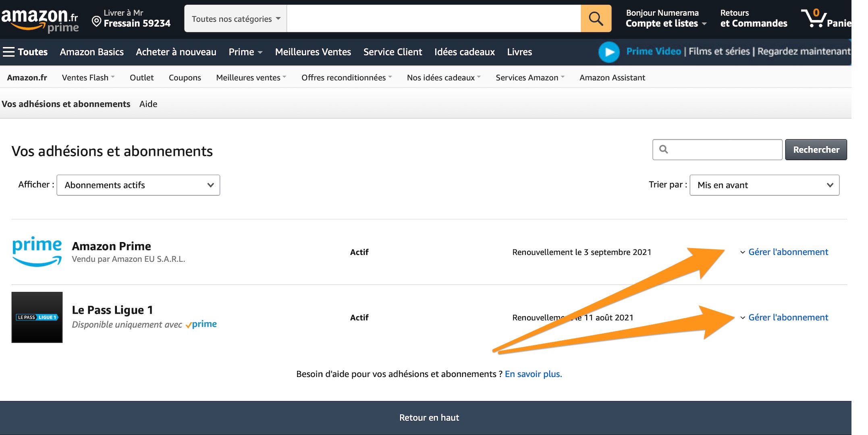Screen dimensions: 868x435
Task: Open the Aide tab
Action: tap(148, 104)
